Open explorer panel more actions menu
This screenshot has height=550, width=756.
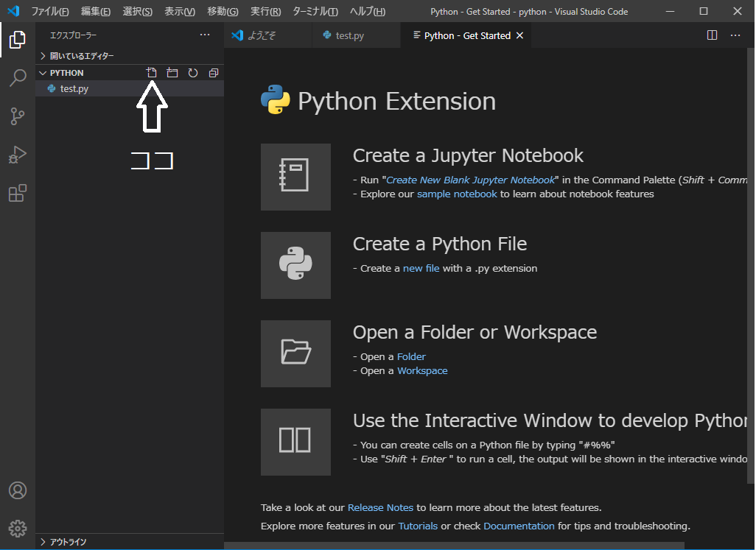pos(205,35)
